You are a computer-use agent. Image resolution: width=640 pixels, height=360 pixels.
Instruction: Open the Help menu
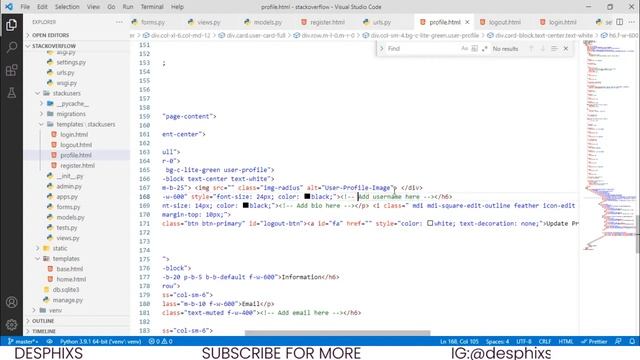pyautogui.click(x=177, y=7)
